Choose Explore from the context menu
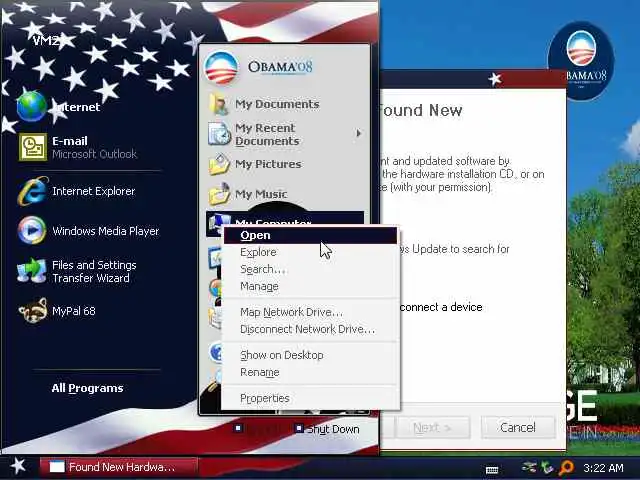640x480 pixels. (310, 252)
